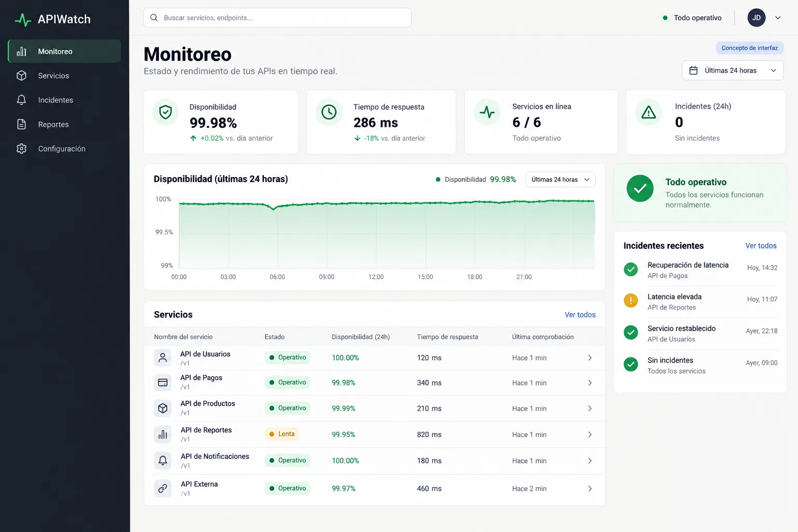Click the orange alert icon for Latencia elevada
The image size is (798, 532).
coord(631,300)
